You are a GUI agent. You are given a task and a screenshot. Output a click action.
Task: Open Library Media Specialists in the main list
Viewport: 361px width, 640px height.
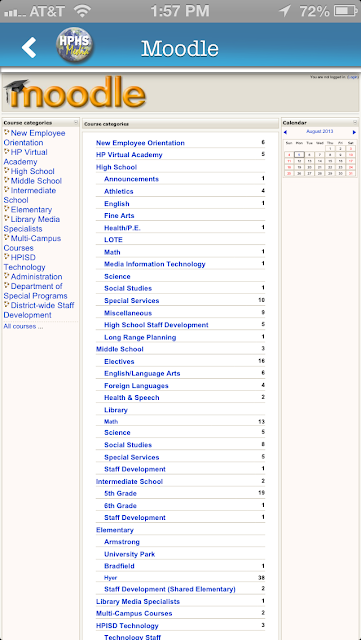138,602
